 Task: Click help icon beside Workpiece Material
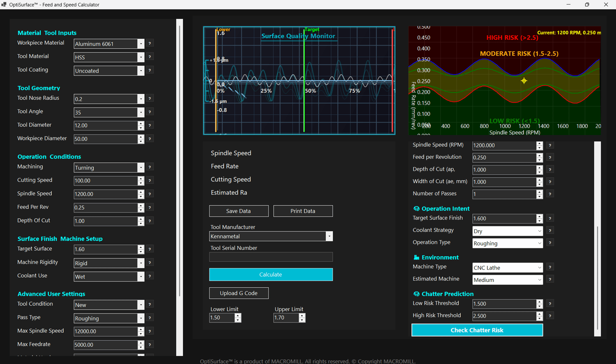(x=150, y=43)
